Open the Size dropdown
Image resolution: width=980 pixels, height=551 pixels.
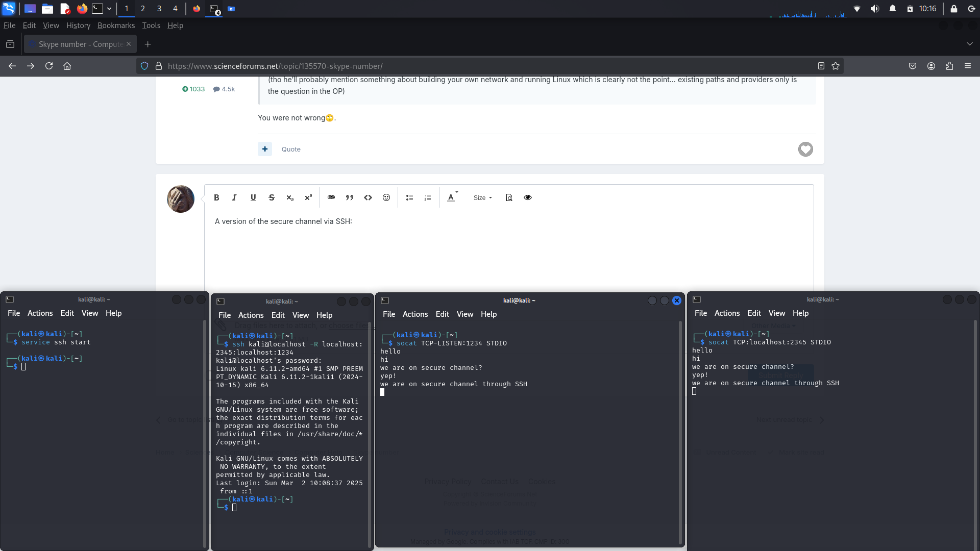[482, 198]
